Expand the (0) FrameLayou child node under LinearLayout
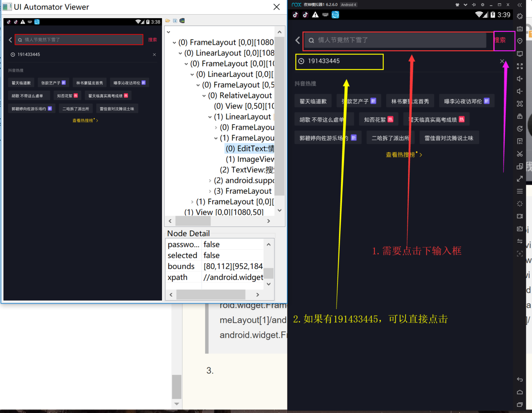This screenshot has height=413, width=532. [216, 128]
